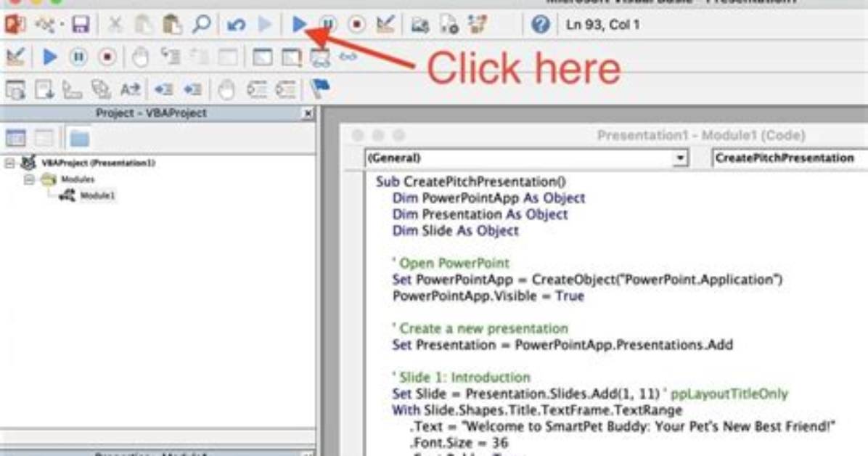Open Help with the blue question mark

click(540, 25)
